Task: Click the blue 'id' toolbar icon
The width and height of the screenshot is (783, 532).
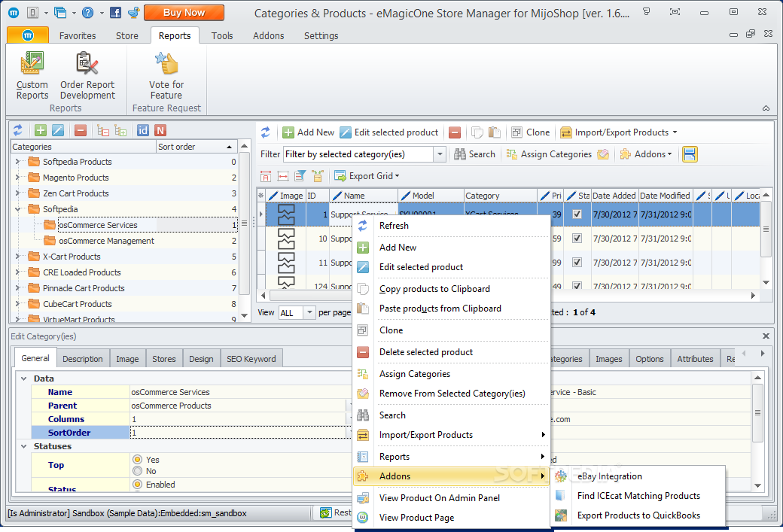Action: click(x=143, y=130)
